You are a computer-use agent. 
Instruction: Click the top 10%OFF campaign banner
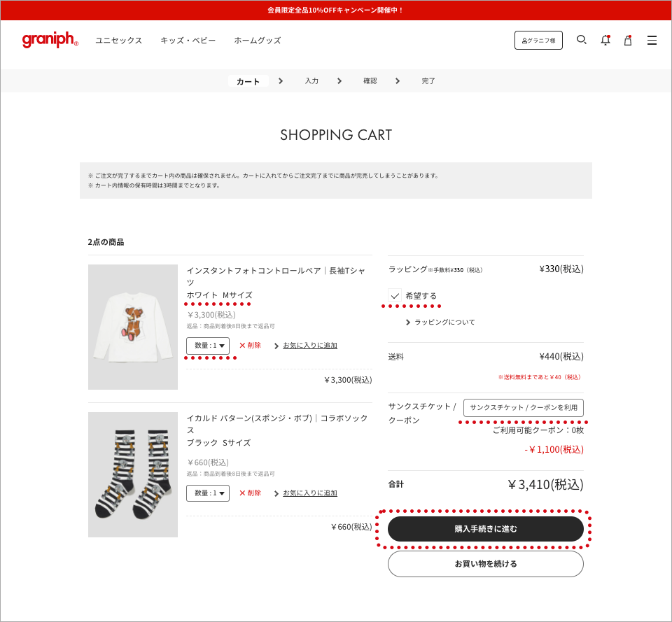[x=336, y=10]
